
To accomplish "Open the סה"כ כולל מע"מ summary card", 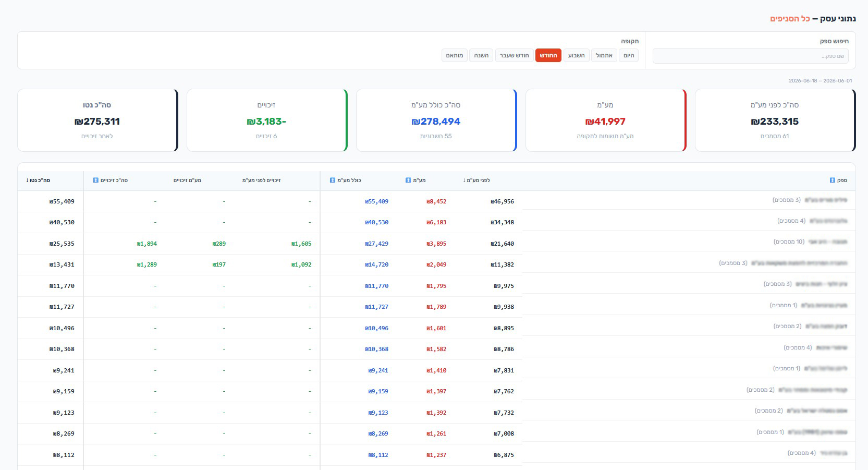I will point(436,120).
